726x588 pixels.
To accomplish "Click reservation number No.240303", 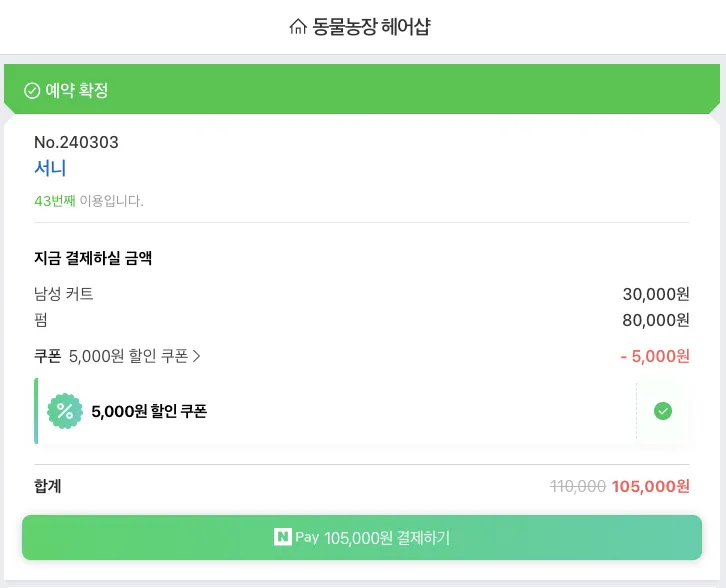I will [x=76, y=142].
